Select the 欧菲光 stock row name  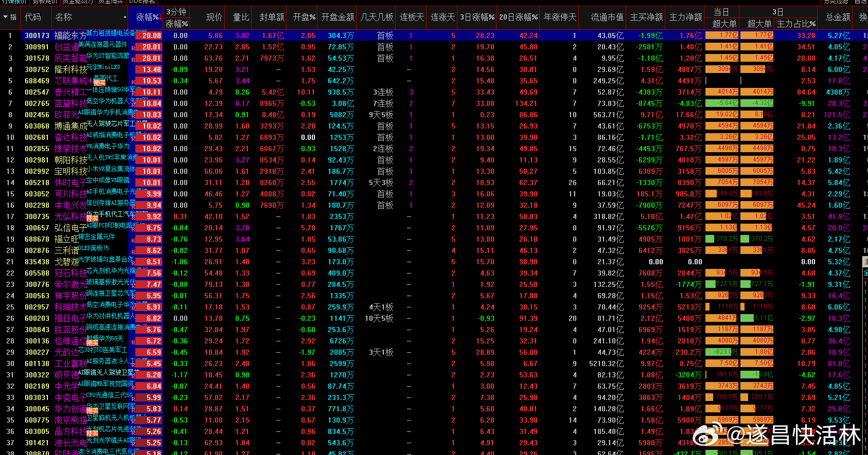click(x=67, y=115)
